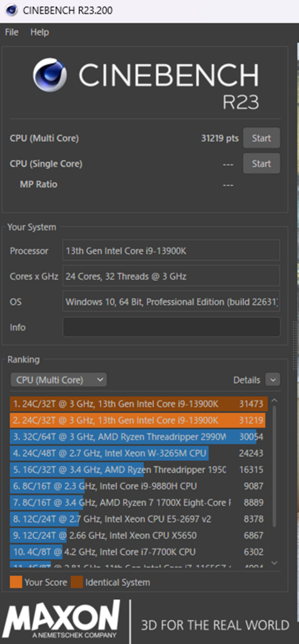The width and height of the screenshot is (299, 644).
Task: Click the ranking list scroll up arrow
Action: [x=274, y=401]
